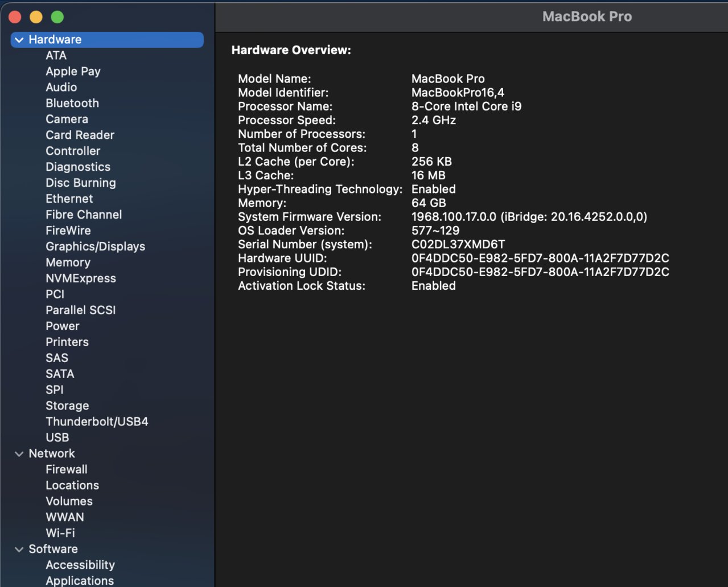Select Locations under Network
The image size is (728, 587).
pyautogui.click(x=72, y=486)
